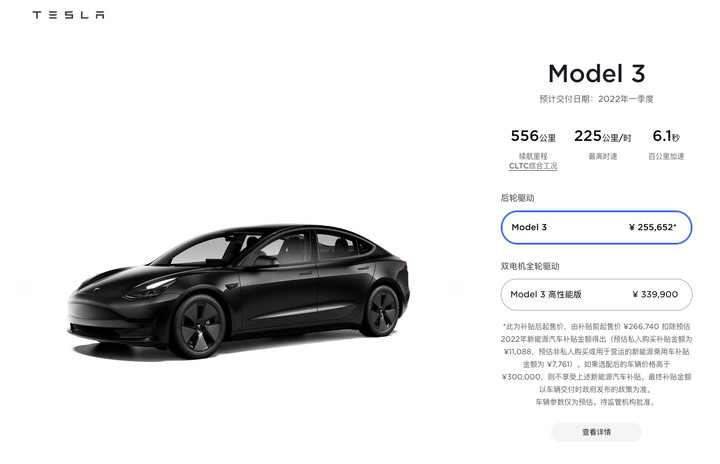This screenshot has width=720, height=464.
Task: Click the Model 3 page heading
Action: click(x=596, y=74)
